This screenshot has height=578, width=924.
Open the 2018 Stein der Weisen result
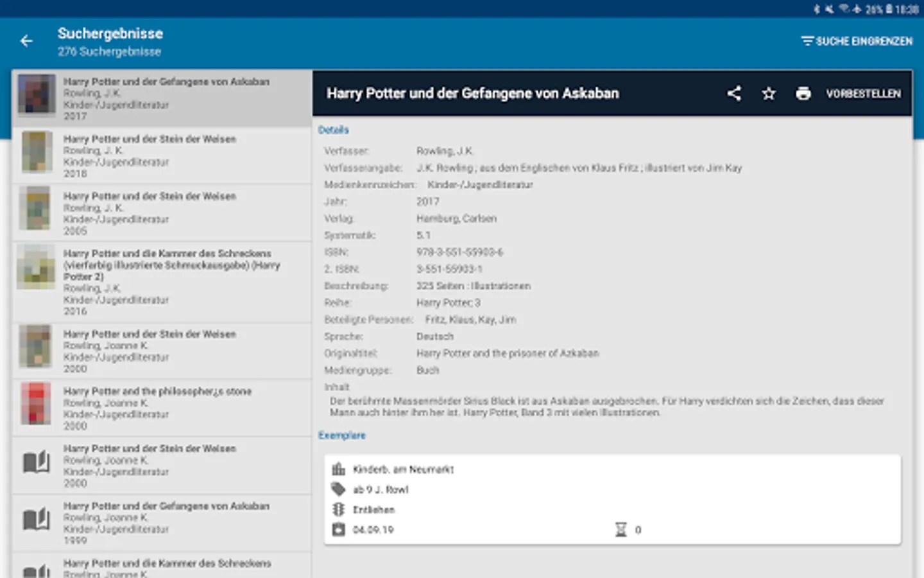click(162, 156)
